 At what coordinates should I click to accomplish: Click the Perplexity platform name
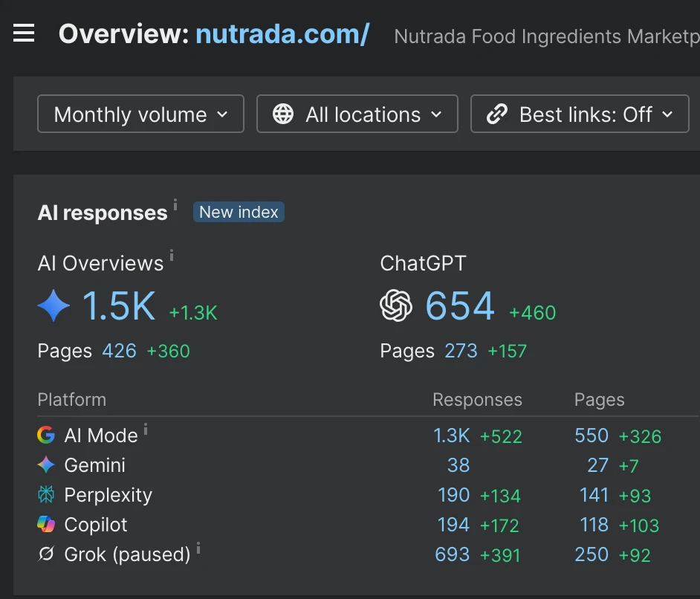click(x=108, y=496)
